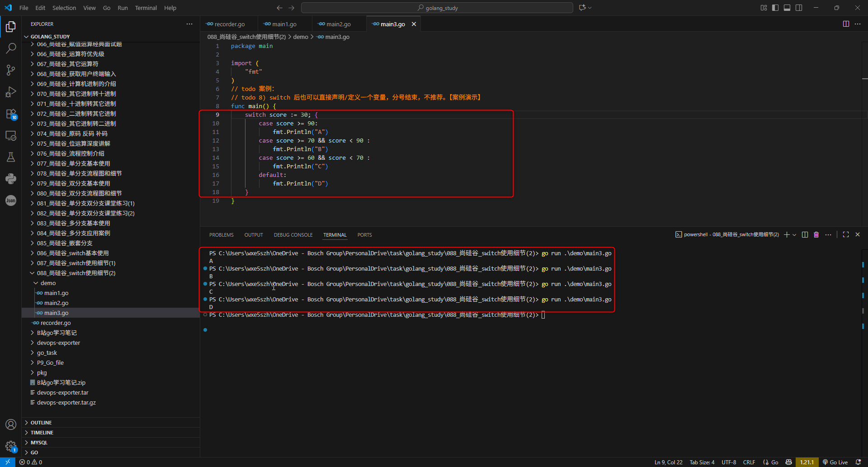Toggle the primary side bar

(x=775, y=8)
